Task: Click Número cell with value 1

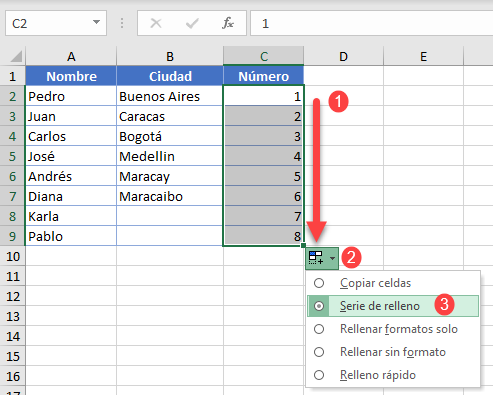Action: click(264, 96)
